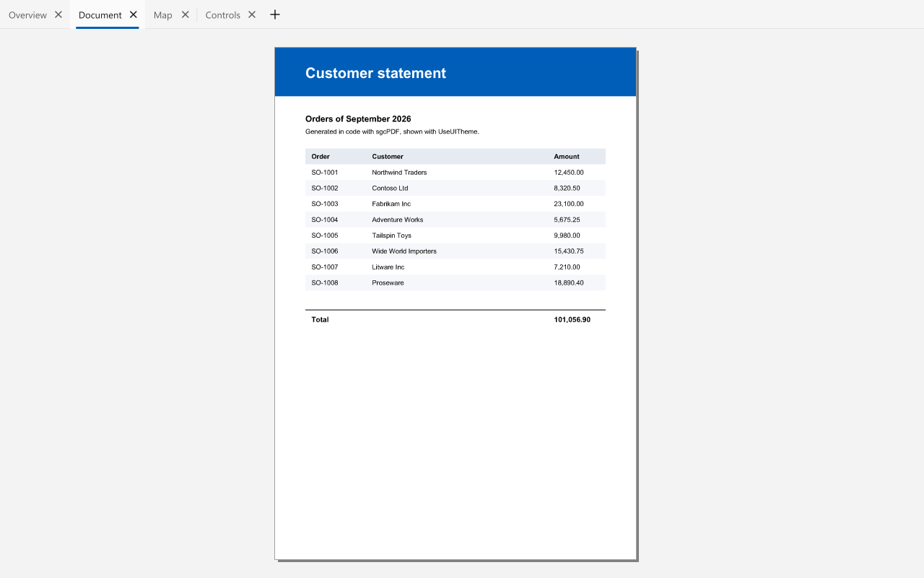
Task: Open the Map tab
Action: (x=163, y=15)
